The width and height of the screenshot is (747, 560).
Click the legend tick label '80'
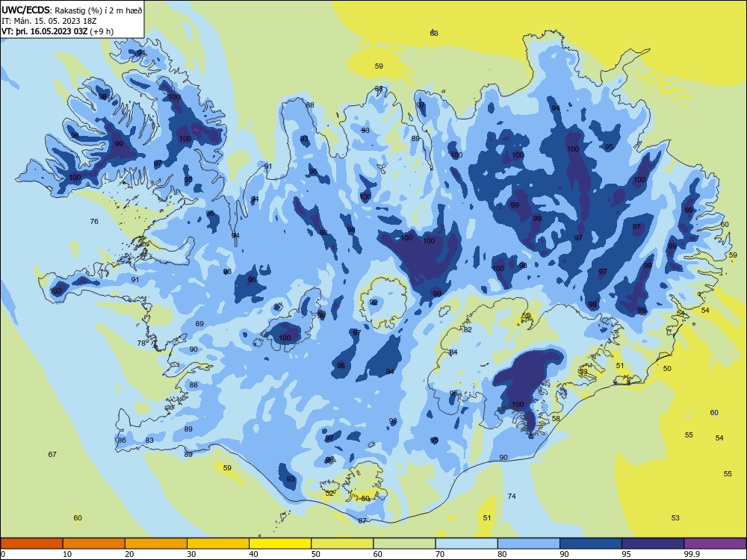(x=502, y=554)
